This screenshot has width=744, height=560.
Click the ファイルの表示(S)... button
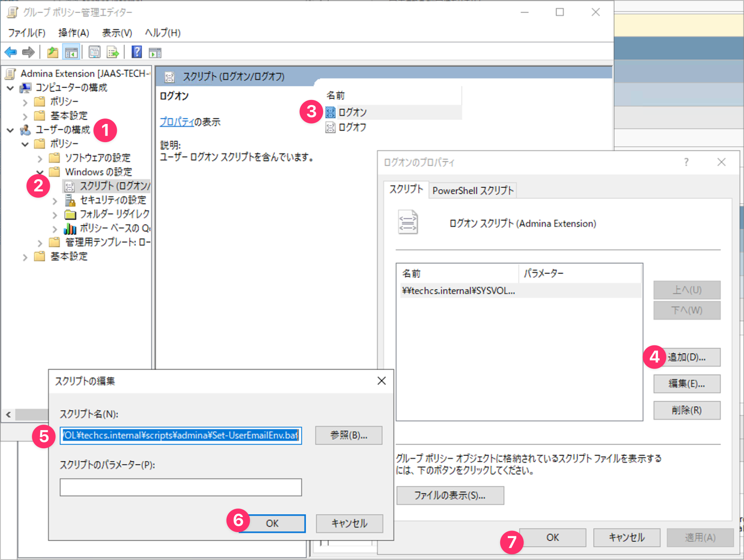(450, 495)
